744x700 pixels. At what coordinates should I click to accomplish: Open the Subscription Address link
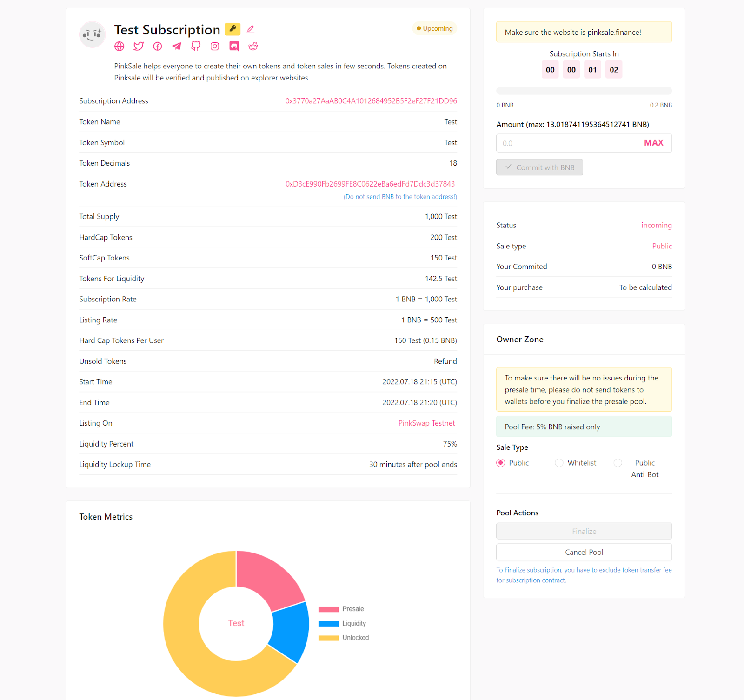click(x=371, y=101)
